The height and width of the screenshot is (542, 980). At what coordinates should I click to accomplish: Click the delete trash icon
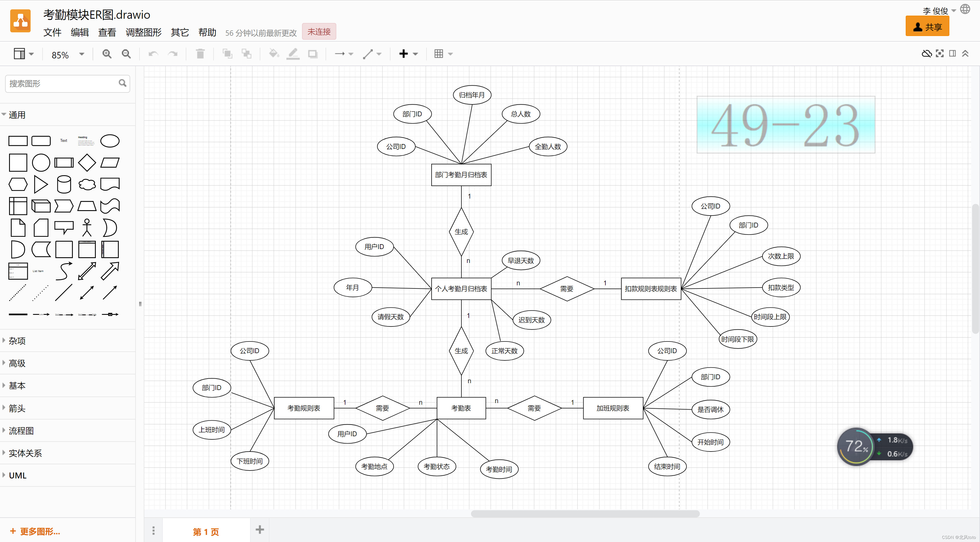click(x=200, y=54)
